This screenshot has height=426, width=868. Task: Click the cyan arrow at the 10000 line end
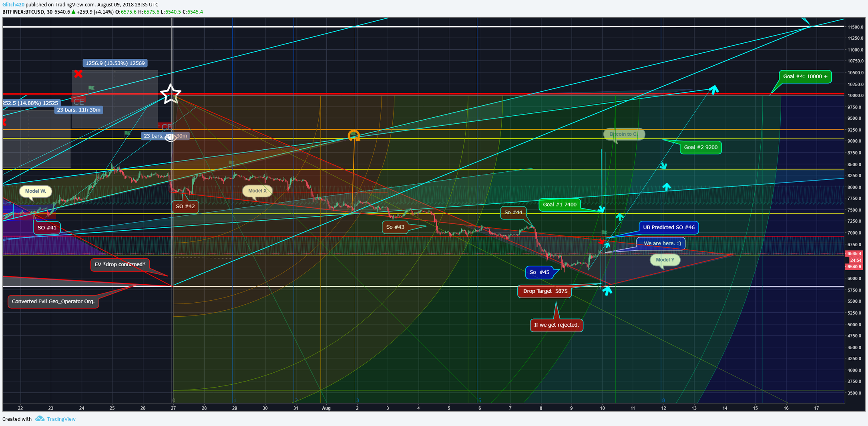714,89
